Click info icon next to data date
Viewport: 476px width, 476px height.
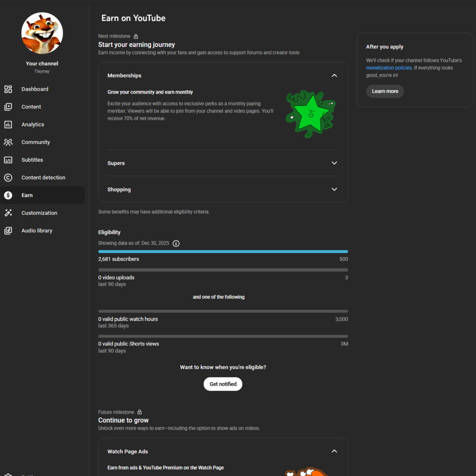pos(176,243)
